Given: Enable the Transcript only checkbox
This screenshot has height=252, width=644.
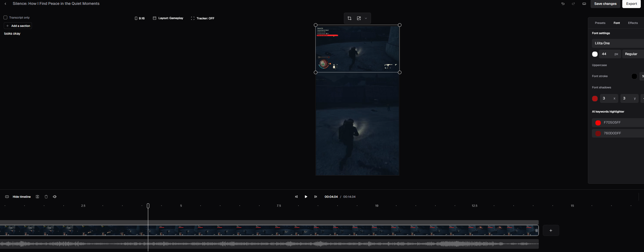Looking at the screenshot, I should [5, 17].
